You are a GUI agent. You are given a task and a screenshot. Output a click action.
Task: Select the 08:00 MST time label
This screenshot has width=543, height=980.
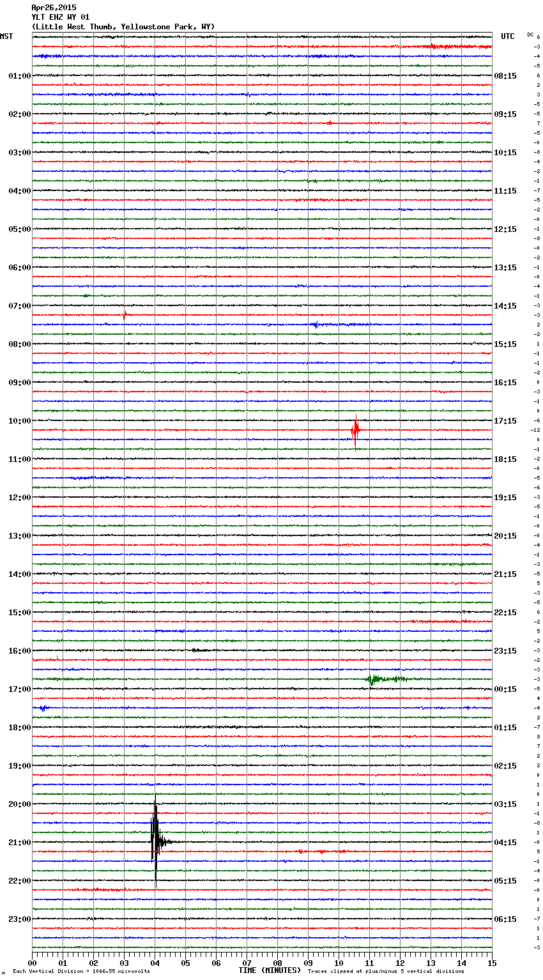[x=20, y=344]
